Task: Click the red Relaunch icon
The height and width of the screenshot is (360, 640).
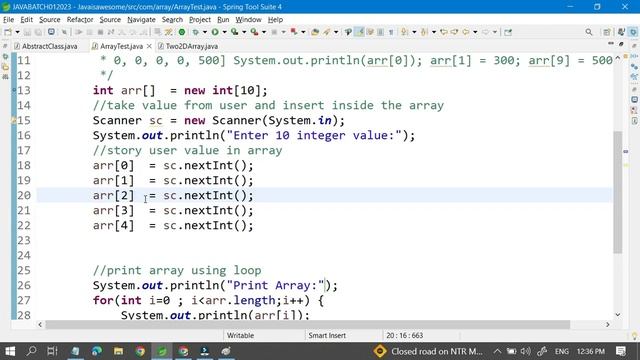Action: pos(294,32)
